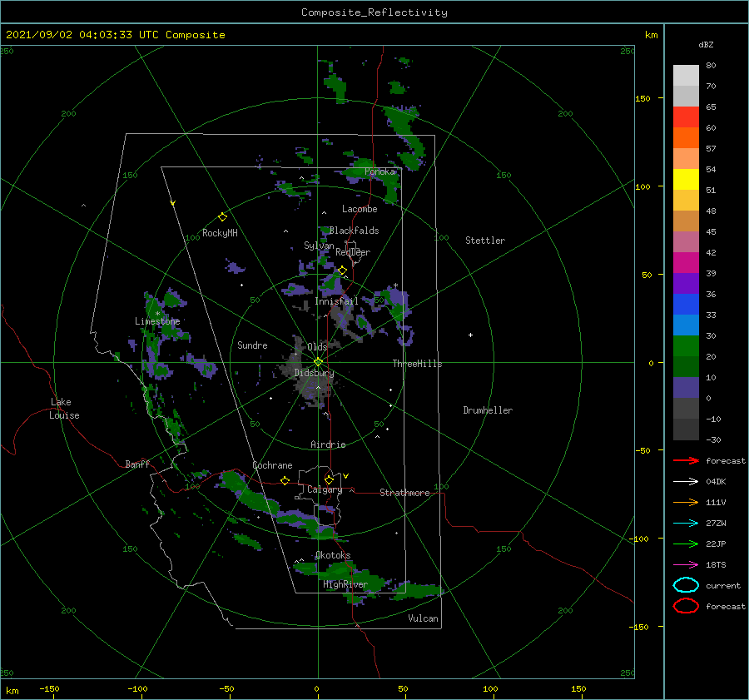Select the orange 111V arrow icon
Screen dimensions: 749x700
coord(686,502)
